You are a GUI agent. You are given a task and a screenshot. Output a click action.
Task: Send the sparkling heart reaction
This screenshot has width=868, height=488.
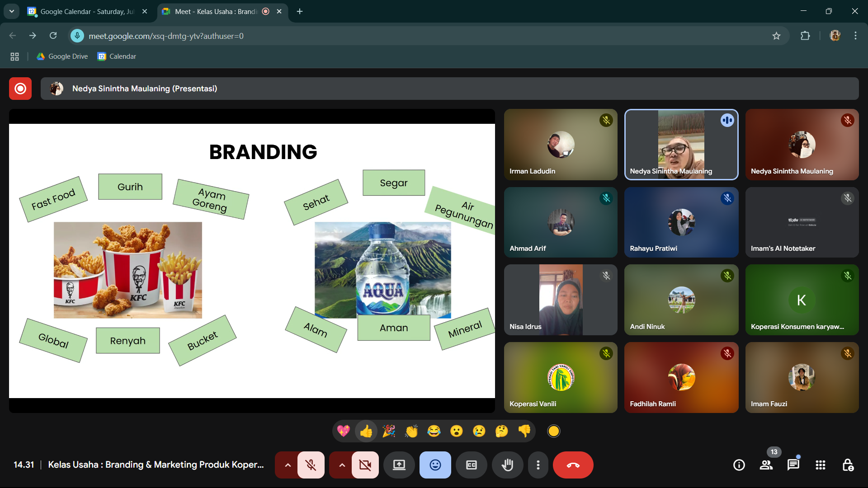[x=344, y=431]
